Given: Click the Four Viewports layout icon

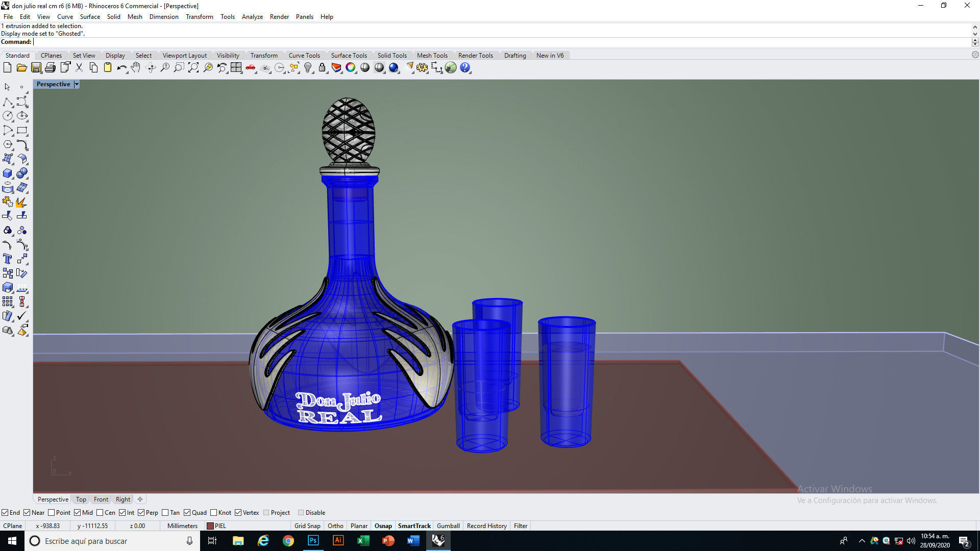Looking at the screenshot, I should [236, 67].
